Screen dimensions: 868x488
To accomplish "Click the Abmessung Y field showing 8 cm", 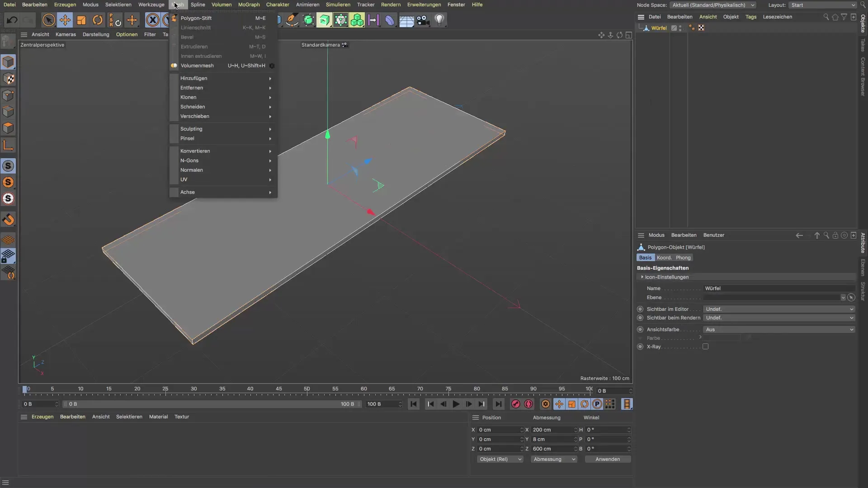I will click(554, 439).
